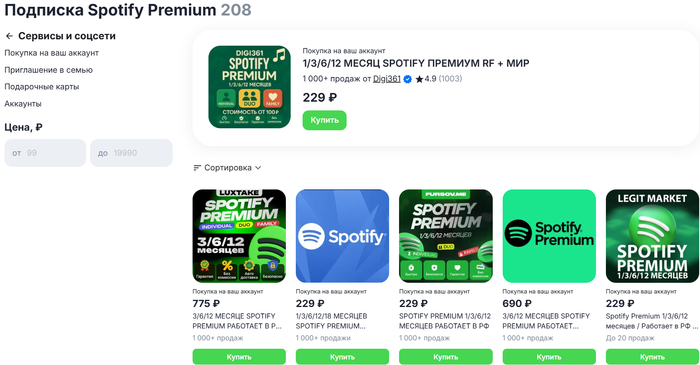Click the star rating icon showing 4.9
Image resolution: width=700 pixels, height=365 pixels.
click(x=419, y=79)
